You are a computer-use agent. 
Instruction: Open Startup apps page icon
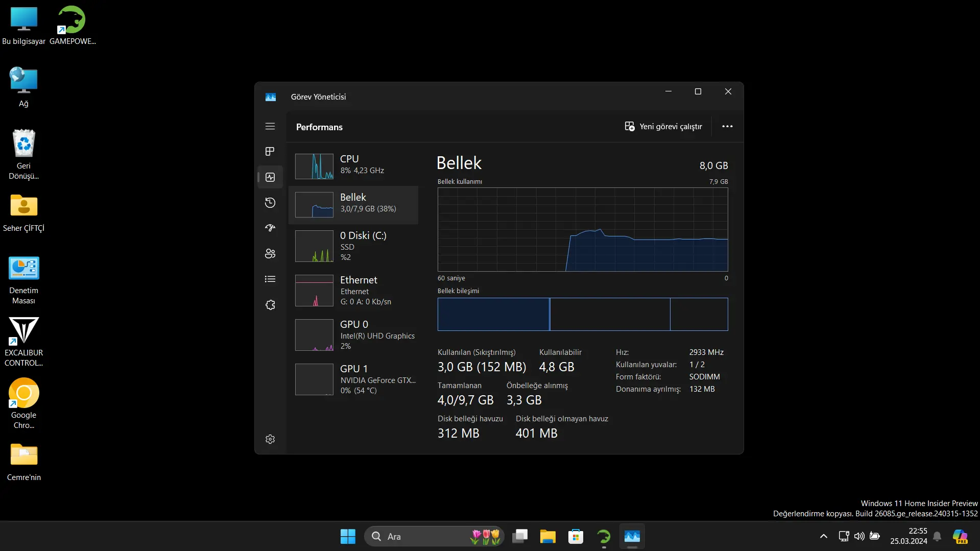[x=270, y=228]
